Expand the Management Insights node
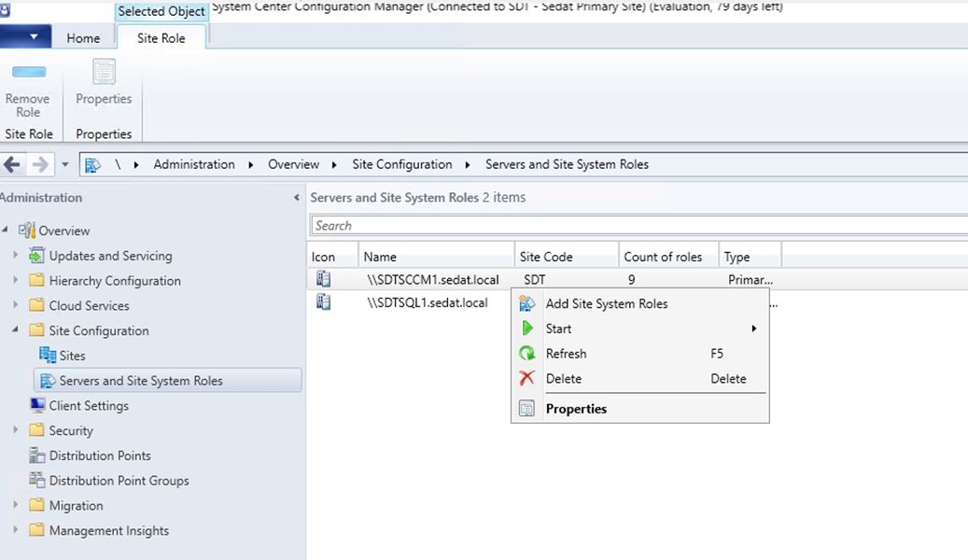This screenshot has width=968, height=560. [16, 529]
